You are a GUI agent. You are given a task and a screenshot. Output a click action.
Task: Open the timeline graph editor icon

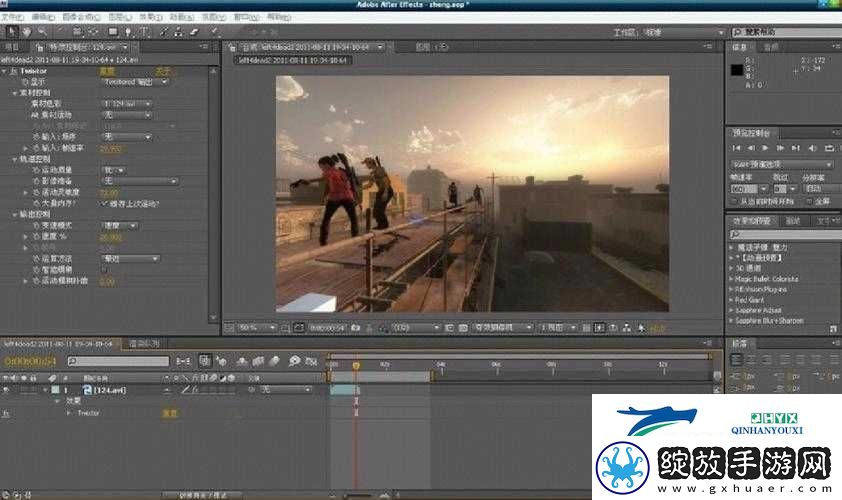pyautogui.click(x=311, y=361)
